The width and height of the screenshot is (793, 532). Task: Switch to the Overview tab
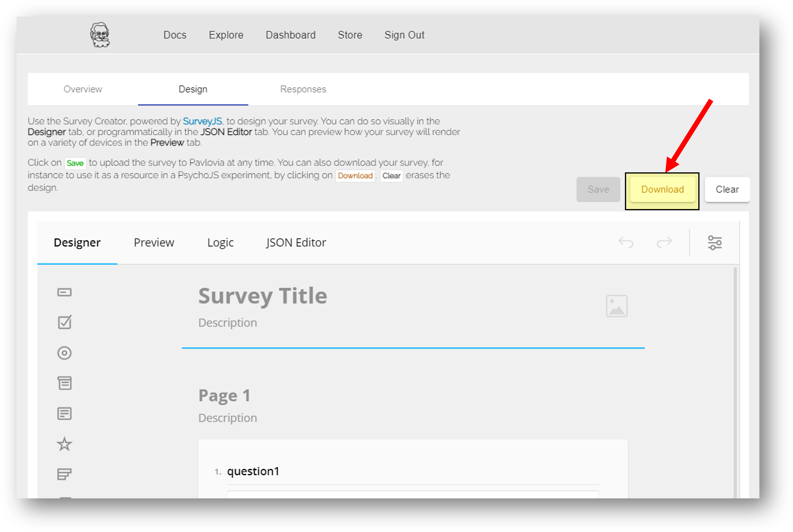click(x=83, y=89)
